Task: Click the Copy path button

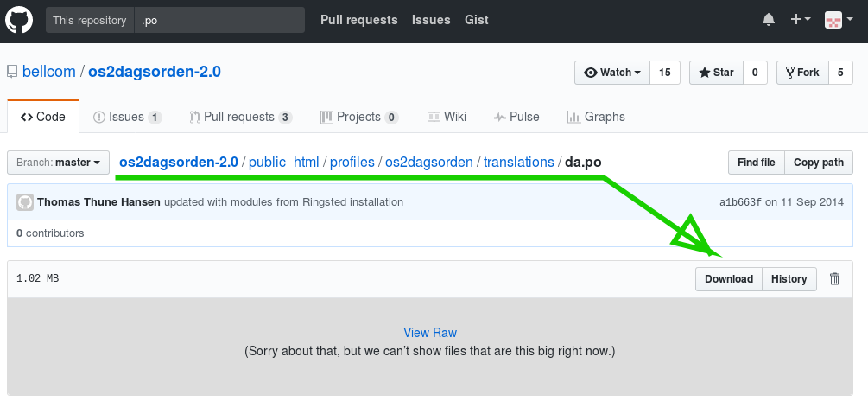Action: tap(819, 163)
